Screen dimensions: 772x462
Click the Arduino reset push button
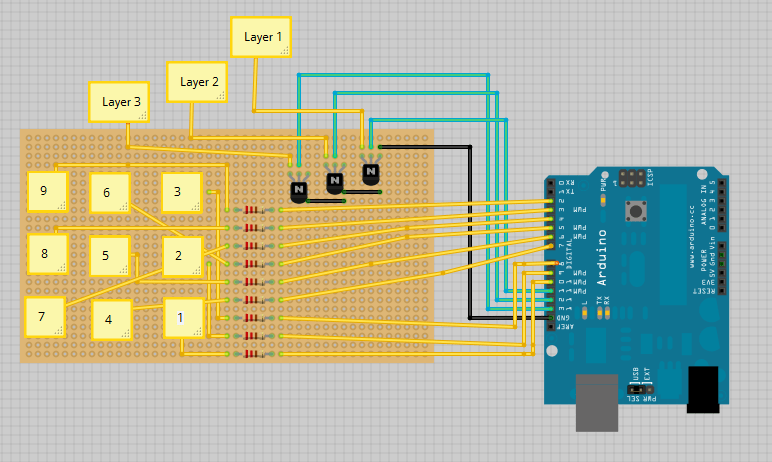635,211
